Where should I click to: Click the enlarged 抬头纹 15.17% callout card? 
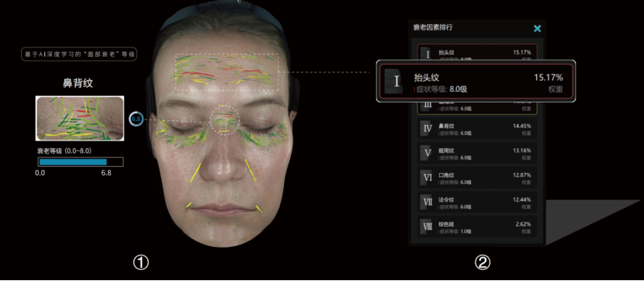point(476,82)
